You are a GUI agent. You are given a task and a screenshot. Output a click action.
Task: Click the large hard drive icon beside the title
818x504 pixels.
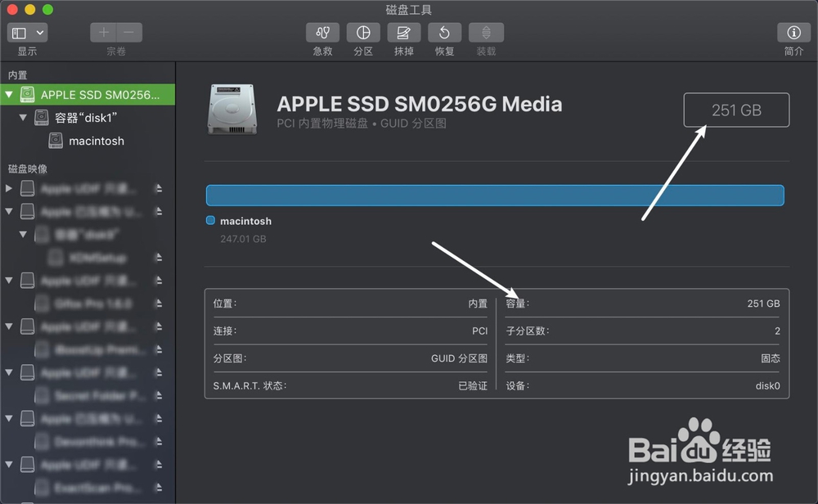[232, 110]
